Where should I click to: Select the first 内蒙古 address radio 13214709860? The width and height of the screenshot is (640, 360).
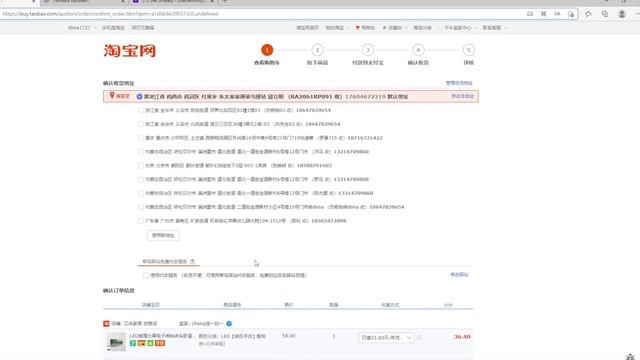pyautogui.click(x=141, y=152)
